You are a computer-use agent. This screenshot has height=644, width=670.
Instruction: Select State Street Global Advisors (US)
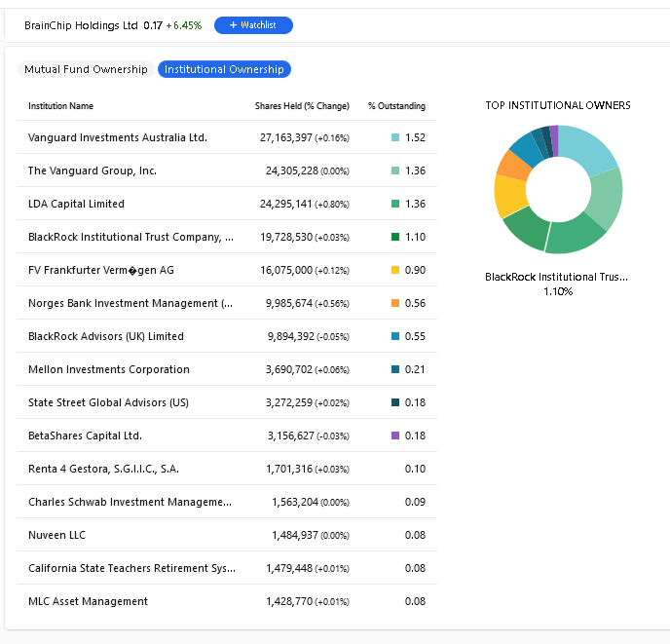point(108,402)
